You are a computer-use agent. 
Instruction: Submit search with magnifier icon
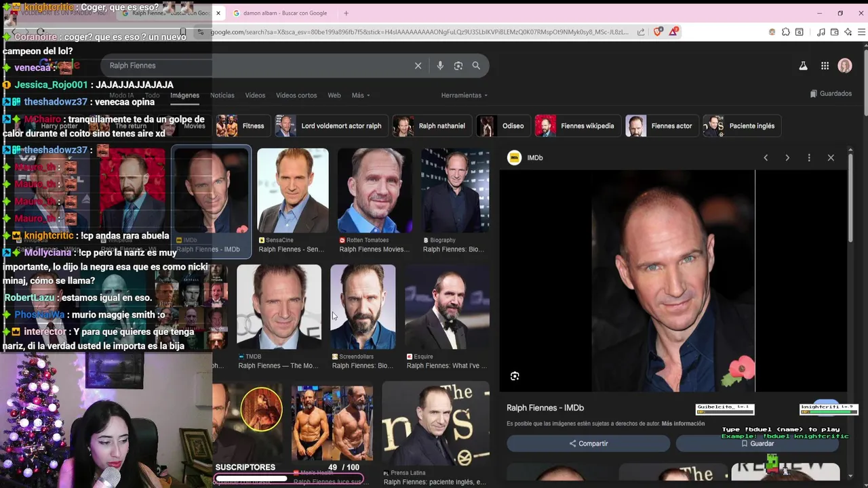point(476,66)
